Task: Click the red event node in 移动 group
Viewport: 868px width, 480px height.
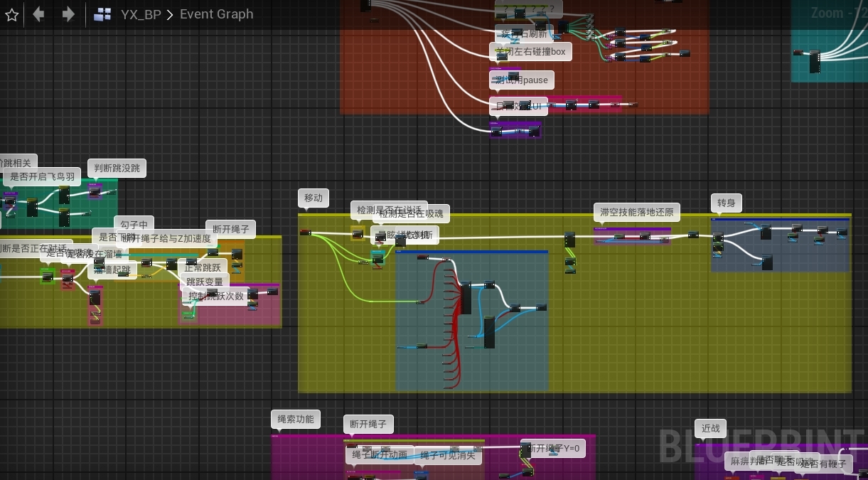Action: click(305, 233)
